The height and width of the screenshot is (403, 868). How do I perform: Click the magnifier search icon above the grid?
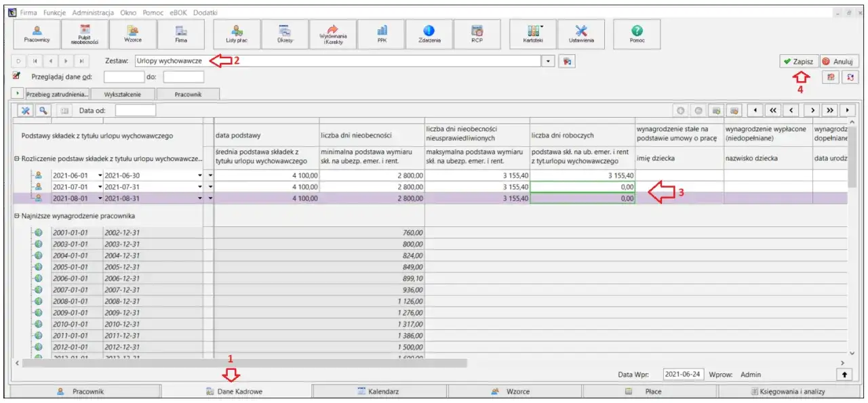[x=43, y=110]
